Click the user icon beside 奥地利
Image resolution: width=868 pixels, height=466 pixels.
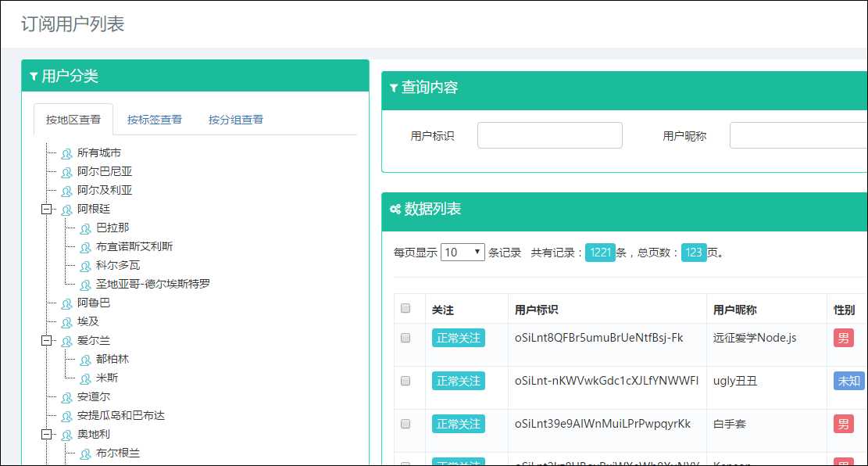click(x=66, y=435)
